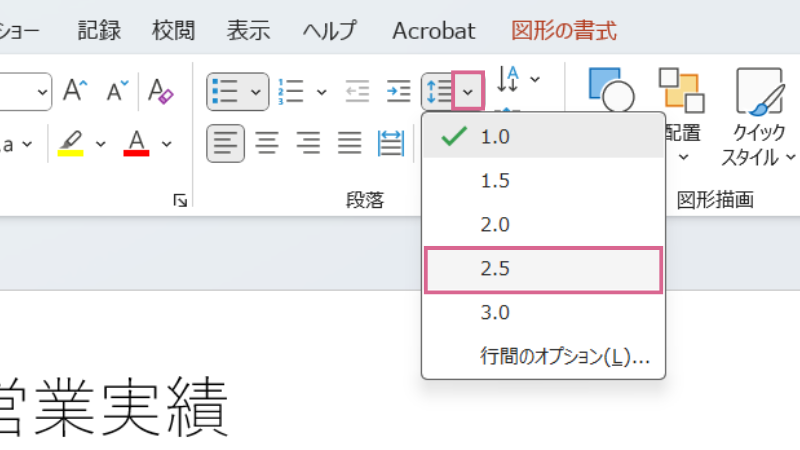The height and width of the screenshot is (450, 800).
Task: Select 2.5 line spacing from the menu
Action: pyautogui.click(x=543, y=270)
